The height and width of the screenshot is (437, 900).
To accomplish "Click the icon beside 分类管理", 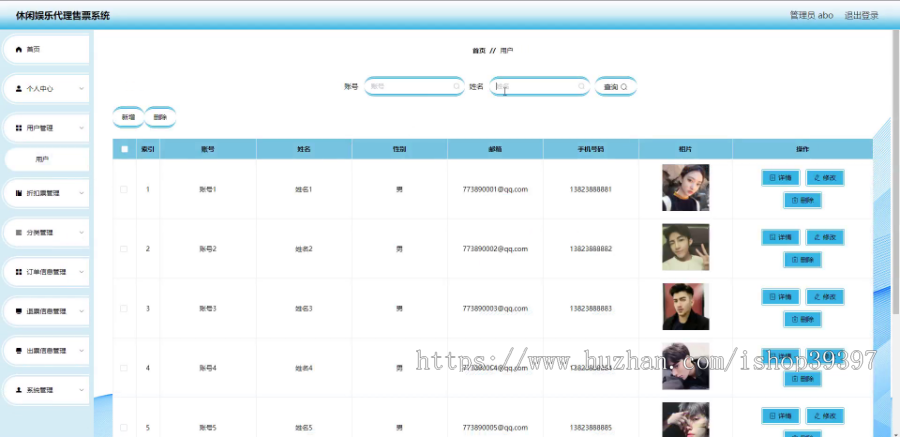I will tap(18, 233).
